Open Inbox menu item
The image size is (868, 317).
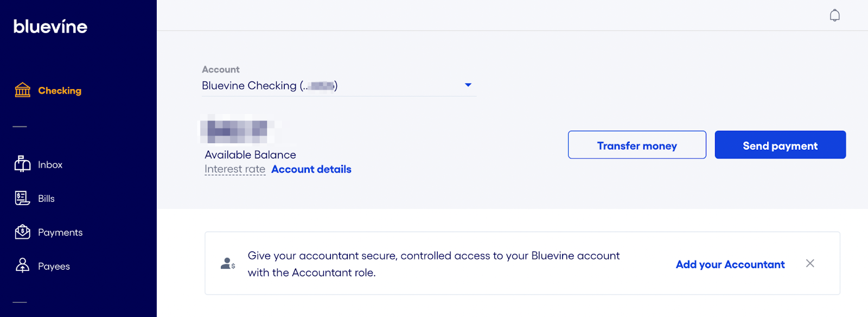(x=50, y=164)
